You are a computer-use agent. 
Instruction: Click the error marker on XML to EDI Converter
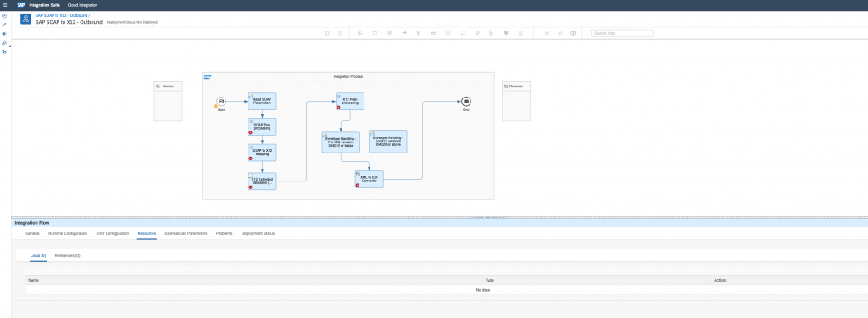(x=358, y=186)
